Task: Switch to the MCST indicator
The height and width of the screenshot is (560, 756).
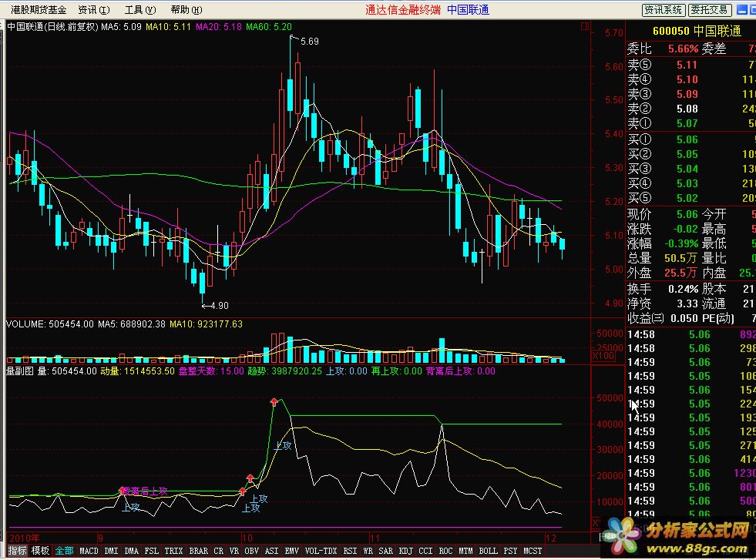Action: pos(533,550)
